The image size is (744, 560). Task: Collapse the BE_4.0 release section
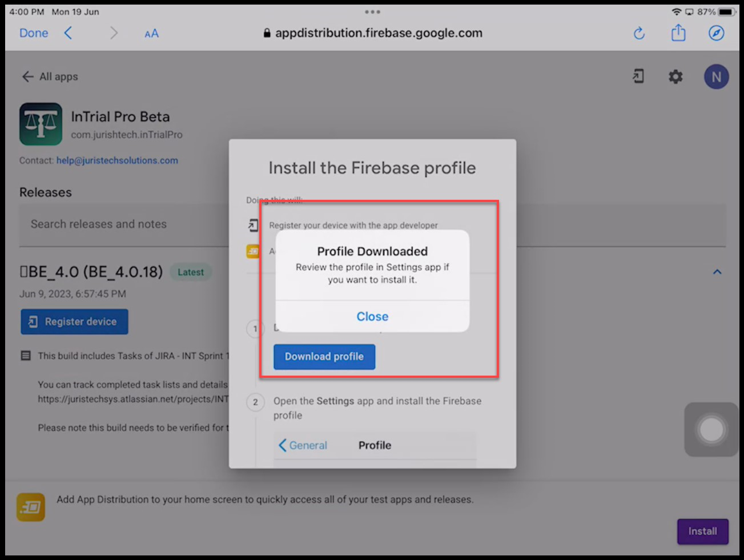(x=717, y=272)
